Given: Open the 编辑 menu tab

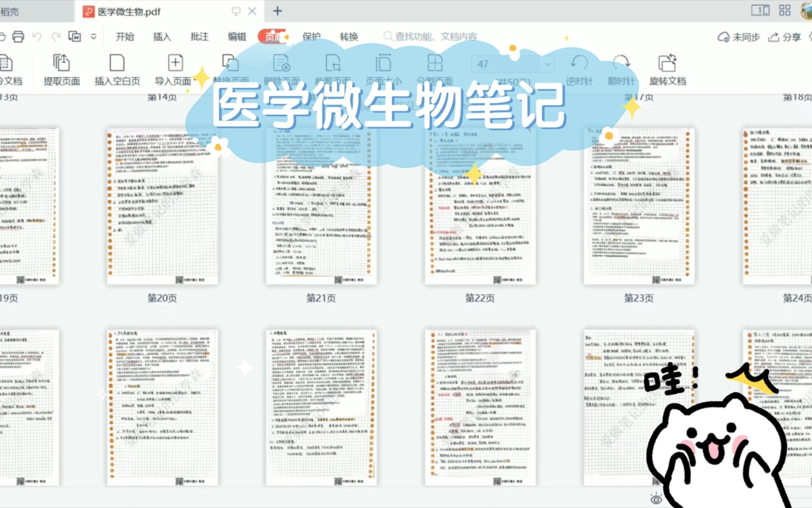Looking at the screenshot, I should [x=237, y=37].
